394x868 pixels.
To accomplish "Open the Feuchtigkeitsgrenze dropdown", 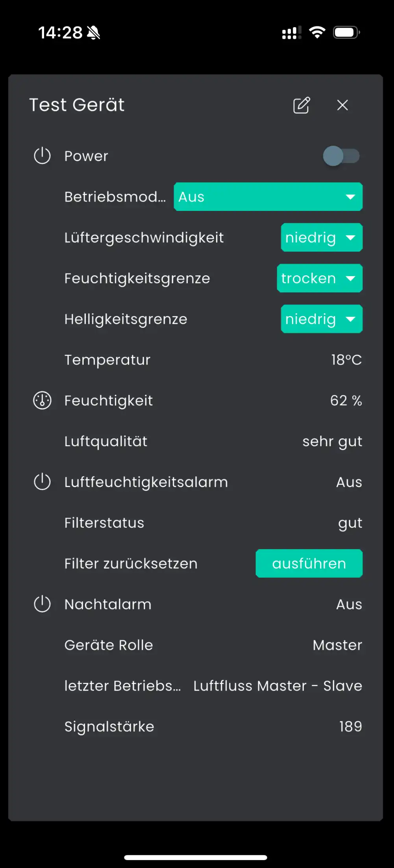I will point(320,278).
